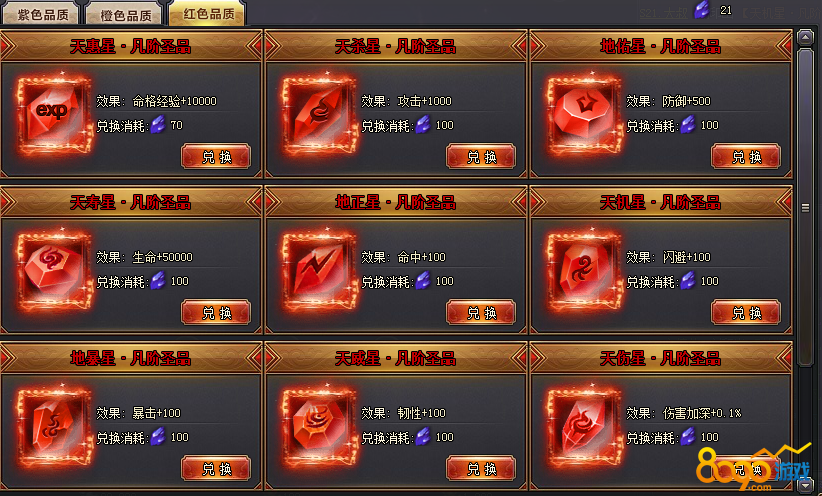
Task: Redeem 地佑星 with its 兑换 button
Action: [x=746, y=156]
